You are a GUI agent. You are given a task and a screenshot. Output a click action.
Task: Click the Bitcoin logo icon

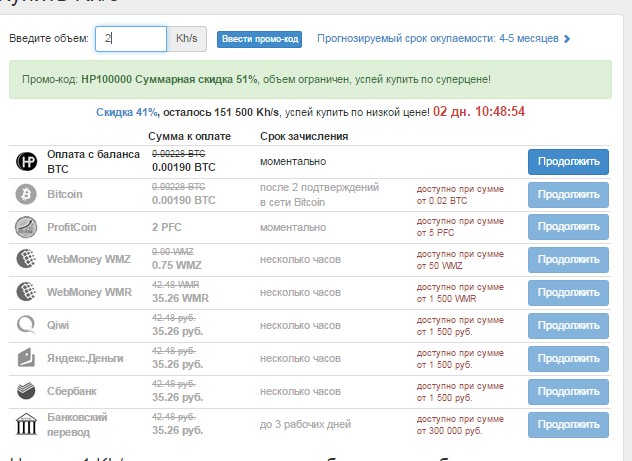coord(26,195)
